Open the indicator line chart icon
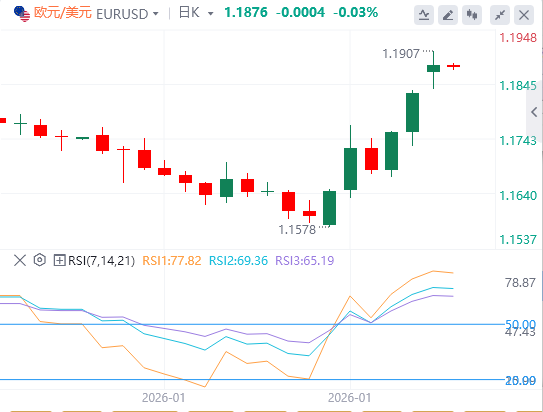Viewport: 543px width, 412px height. point(424,15)
